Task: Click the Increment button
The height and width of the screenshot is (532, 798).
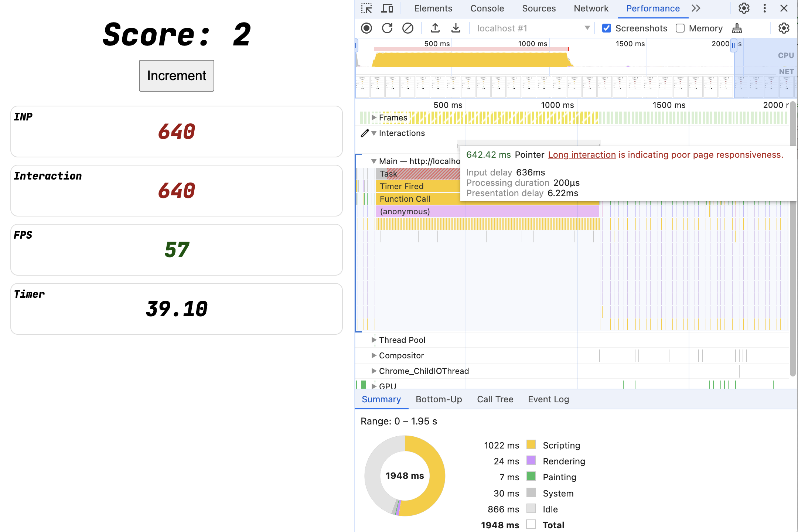Action: (177, 75)
